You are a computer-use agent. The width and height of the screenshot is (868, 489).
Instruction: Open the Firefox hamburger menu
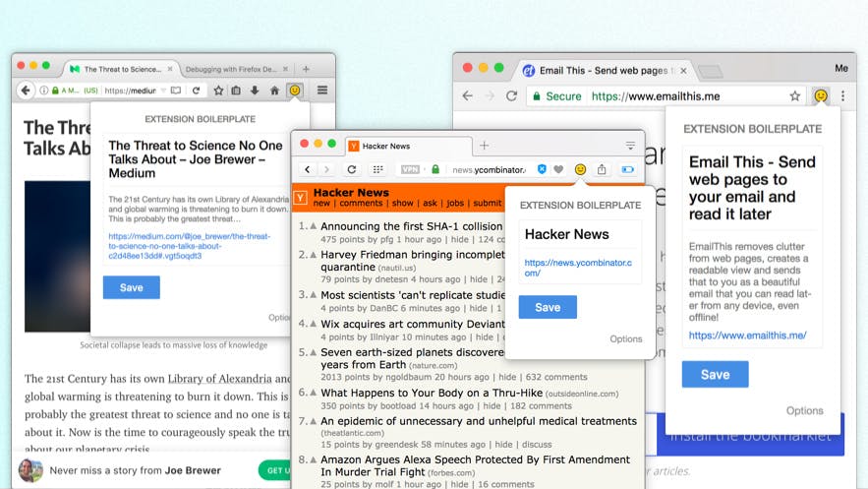coord(322,91)
